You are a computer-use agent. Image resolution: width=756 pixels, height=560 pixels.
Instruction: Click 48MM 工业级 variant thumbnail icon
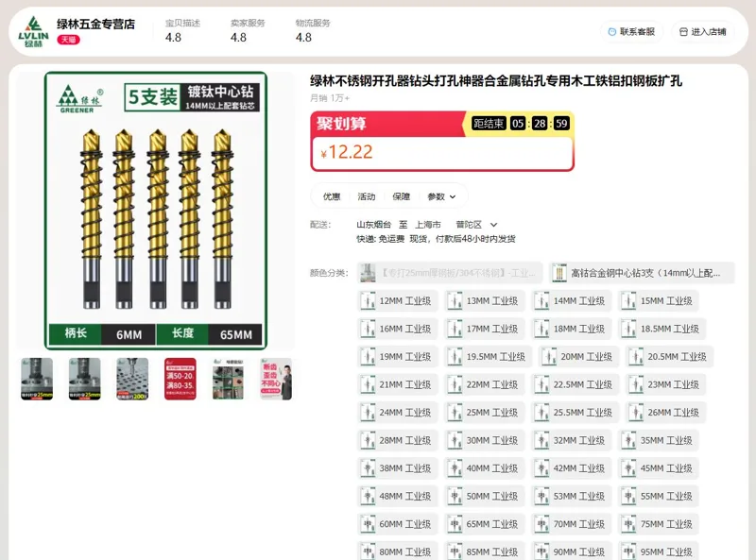pos(368,497)
